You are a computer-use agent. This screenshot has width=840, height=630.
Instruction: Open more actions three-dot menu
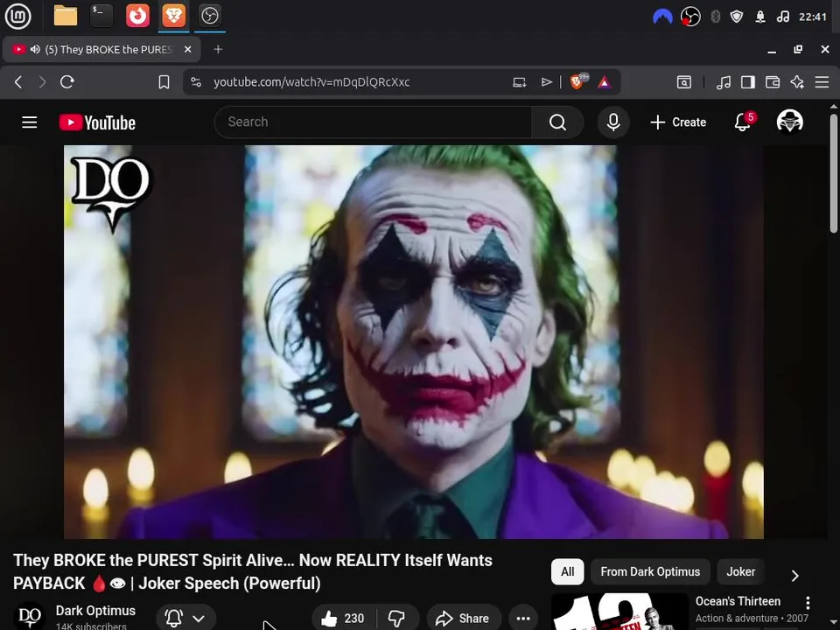[x=523, y=619]
